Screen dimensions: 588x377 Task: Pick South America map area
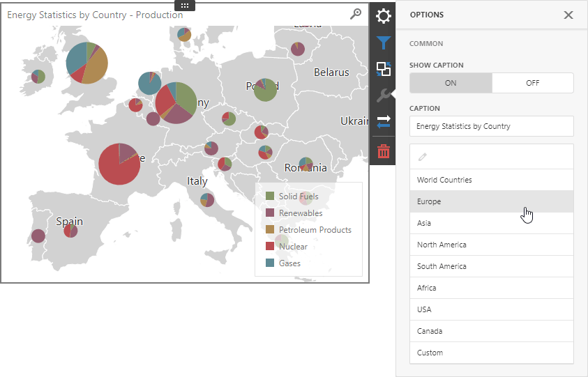[491, 266]
